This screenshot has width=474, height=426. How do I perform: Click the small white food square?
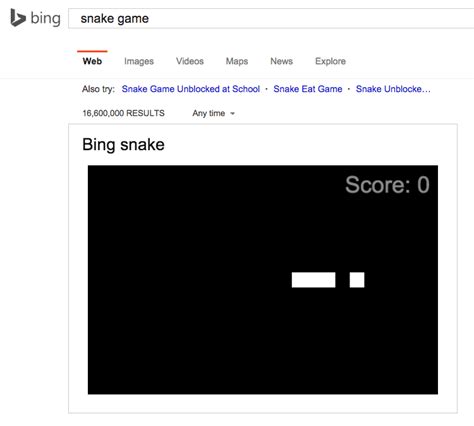(357, 280)
